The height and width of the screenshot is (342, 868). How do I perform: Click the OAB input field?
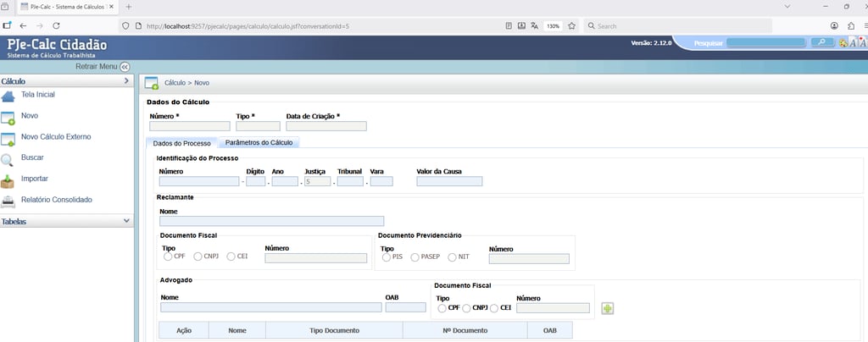pyautogui.click(x=405, y=307)
